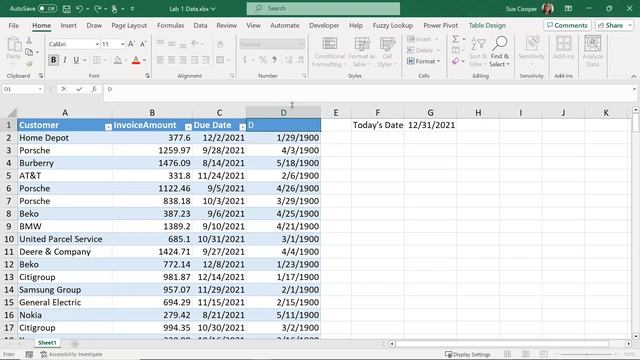This screenshot has height=360, width=640.
Task: Click the Accessibility: Investigate status item
Action: tap(71, 354)
